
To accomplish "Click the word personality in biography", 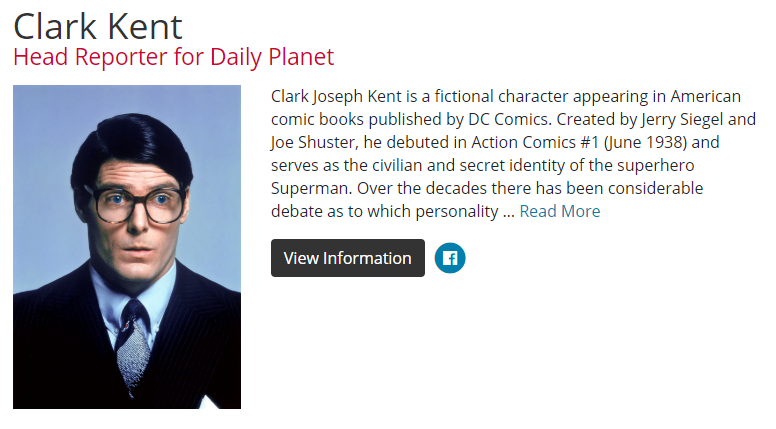I will pyautogui.click(x=457, y=212).
